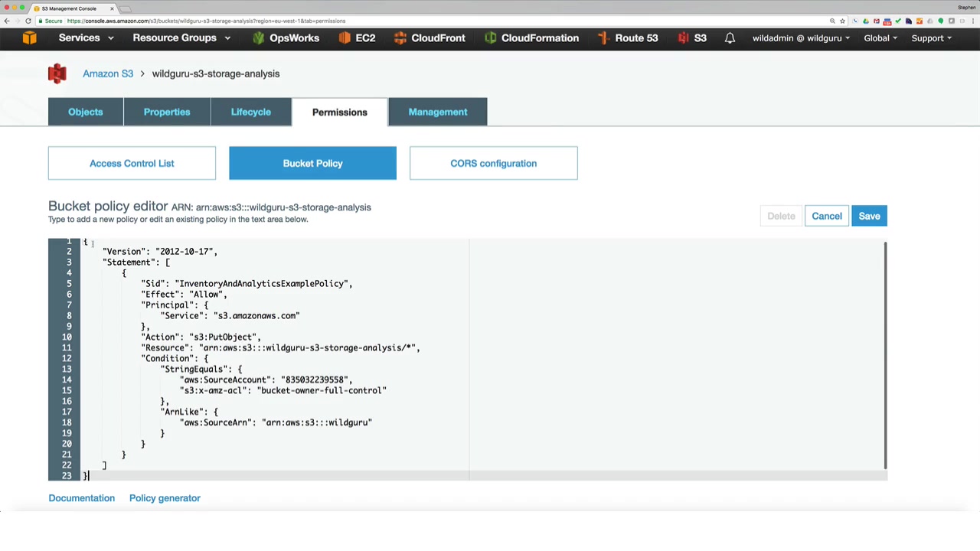Click the policy editor vertical scrollbar
This screenshot has height=551, width=980.
[885, 356]
